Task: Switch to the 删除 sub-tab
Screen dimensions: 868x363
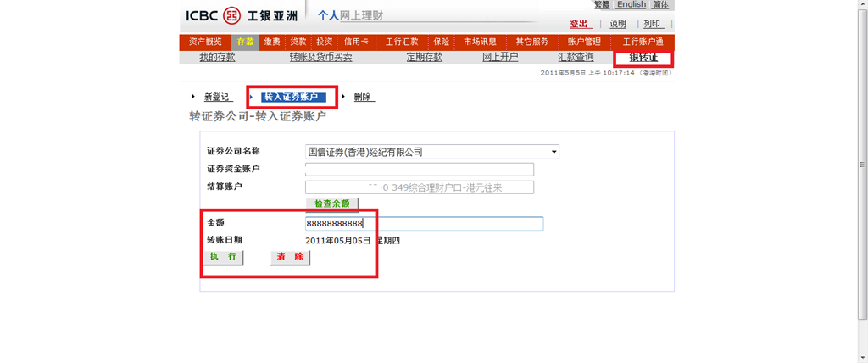Action: 363,98
